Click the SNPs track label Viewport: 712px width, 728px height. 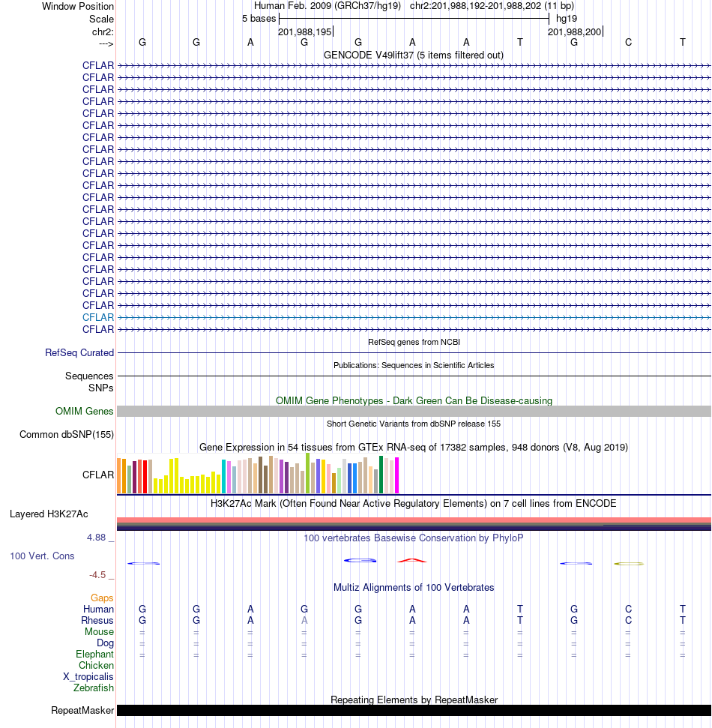(100, 388)
